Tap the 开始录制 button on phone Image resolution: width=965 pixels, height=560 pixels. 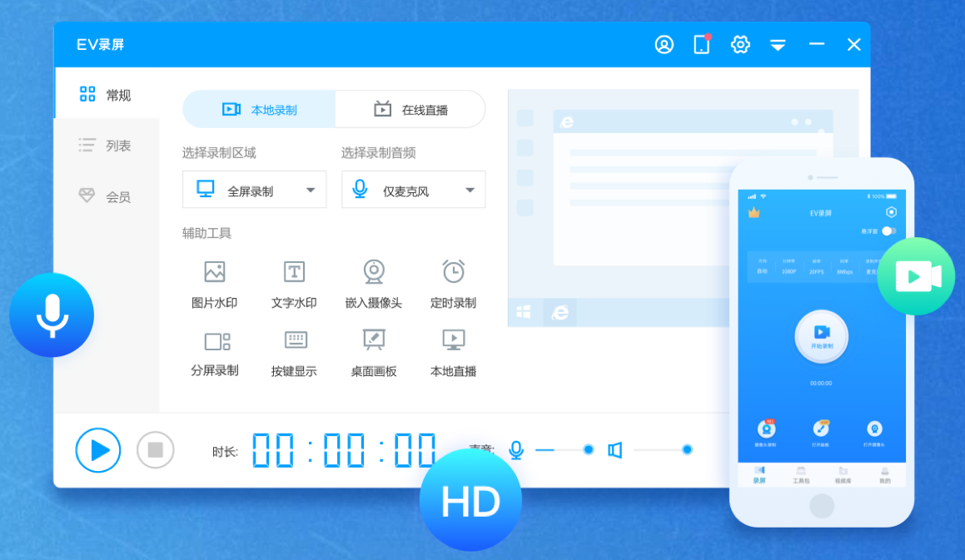pyautogui.click(x=822, y=337)
